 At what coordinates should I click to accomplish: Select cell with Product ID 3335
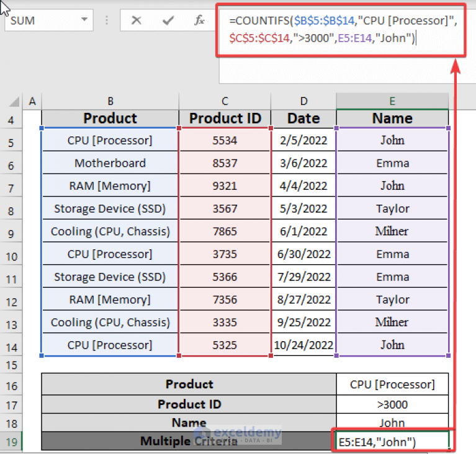[225, 323]
